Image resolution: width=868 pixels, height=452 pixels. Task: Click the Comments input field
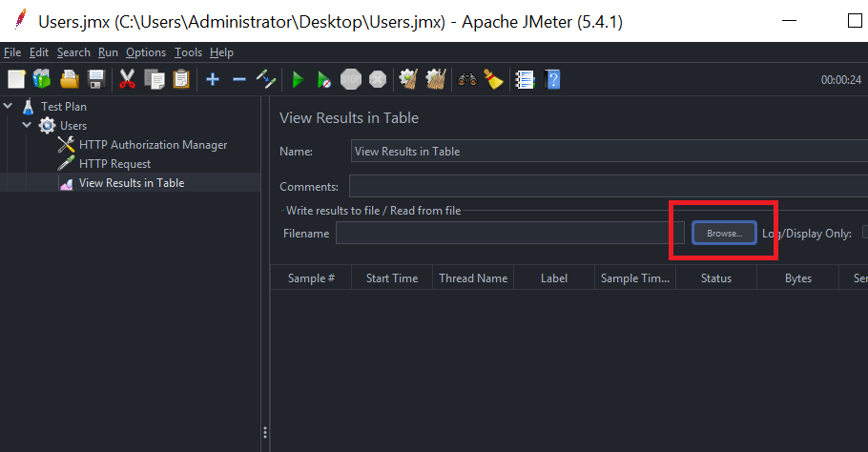pos(609,187)
